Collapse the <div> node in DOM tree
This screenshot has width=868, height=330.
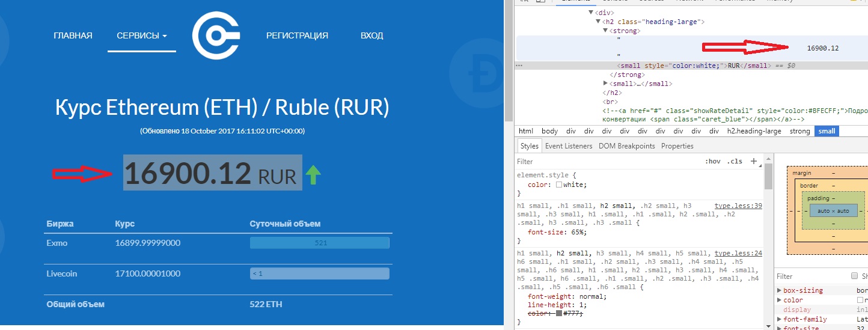[591, 12]
